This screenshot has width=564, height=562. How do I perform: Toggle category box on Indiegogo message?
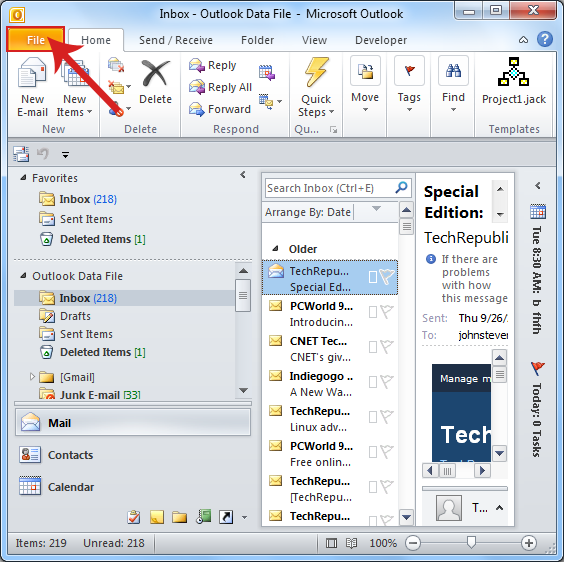(x=373, y=382)
